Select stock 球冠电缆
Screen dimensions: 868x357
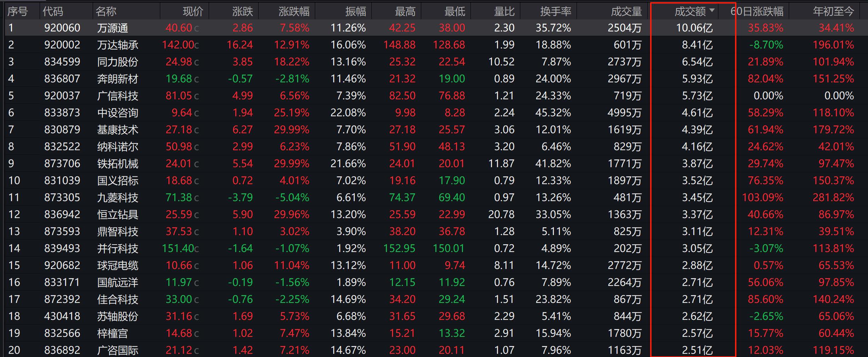[x=118, y=265]
